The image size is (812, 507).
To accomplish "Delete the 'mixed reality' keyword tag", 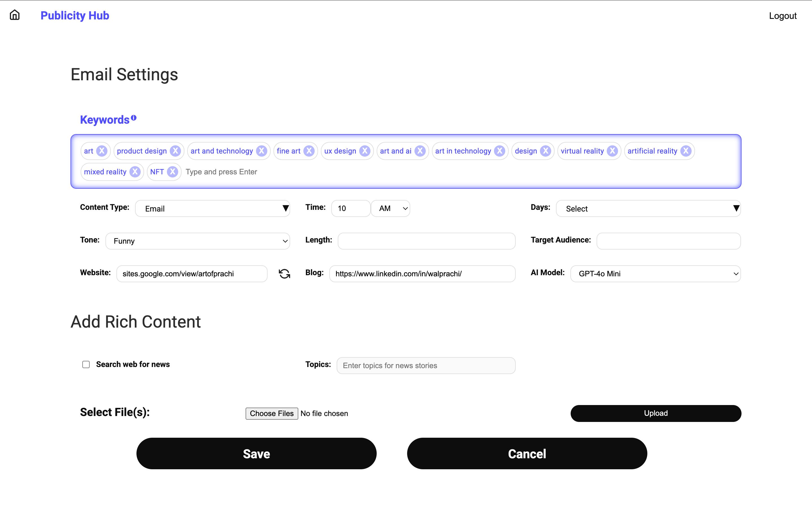I will [135, 172].
